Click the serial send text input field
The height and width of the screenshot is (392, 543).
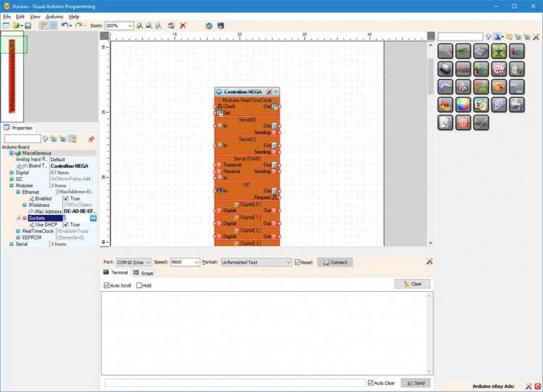234,383
